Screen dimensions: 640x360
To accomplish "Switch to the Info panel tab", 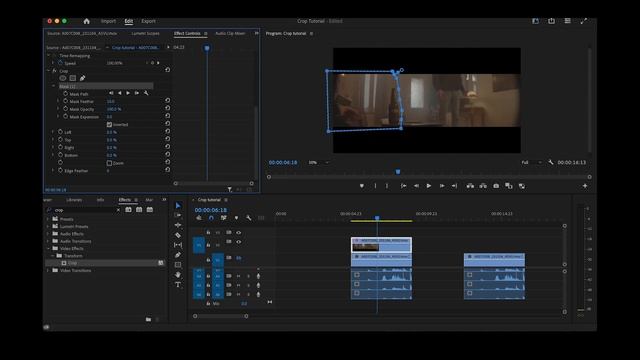I will (100, 200).
